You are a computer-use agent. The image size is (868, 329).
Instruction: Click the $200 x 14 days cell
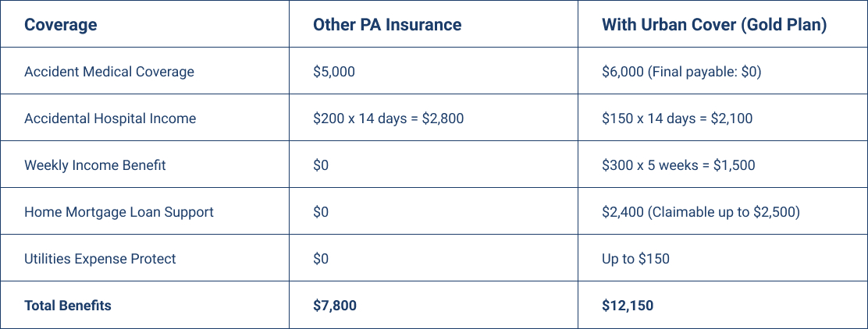(x=389, y=119)
